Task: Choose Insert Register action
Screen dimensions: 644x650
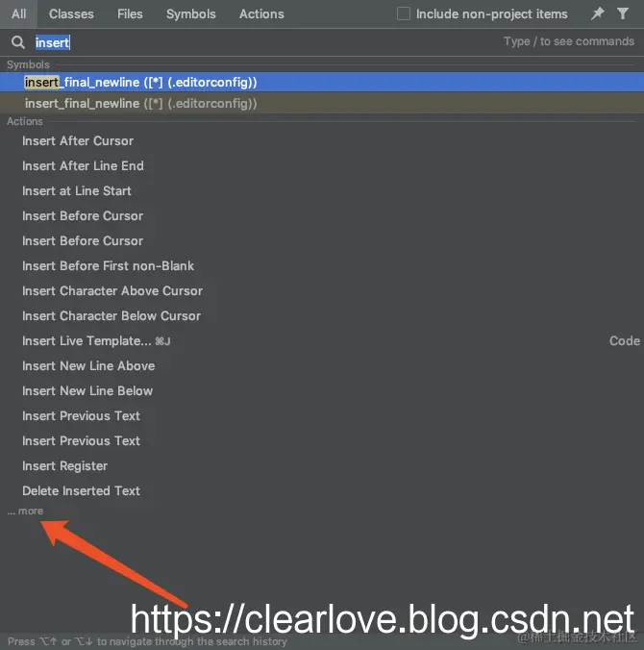Action: [x=322, y=466]
